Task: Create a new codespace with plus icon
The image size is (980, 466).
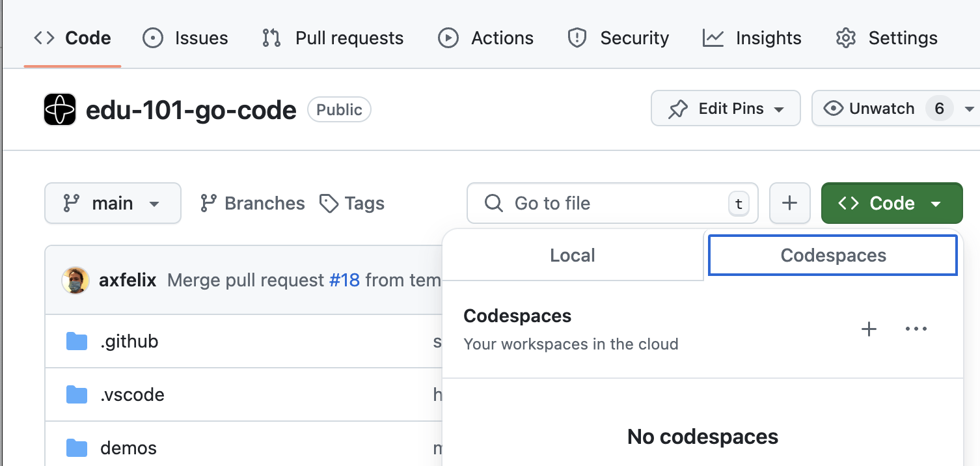Action: coord(869,329)
